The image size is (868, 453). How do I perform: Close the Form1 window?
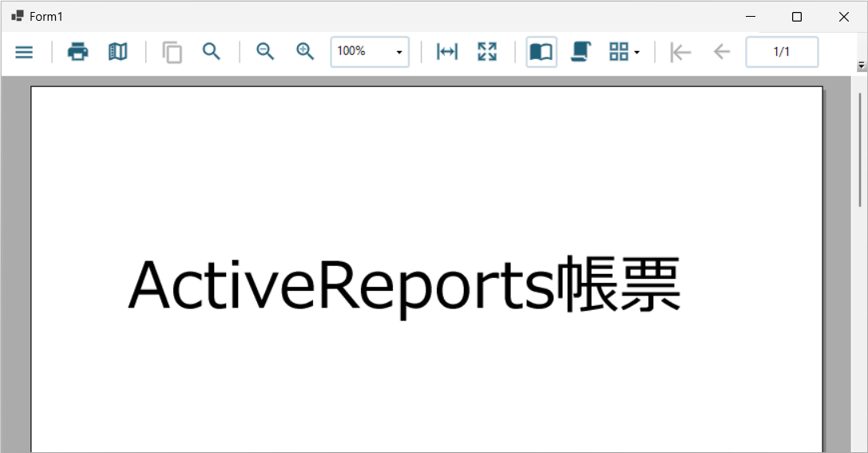843,17
